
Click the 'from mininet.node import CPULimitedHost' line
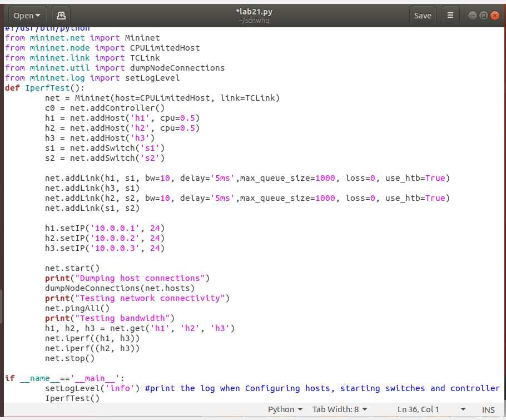click(x=102, y=48)
